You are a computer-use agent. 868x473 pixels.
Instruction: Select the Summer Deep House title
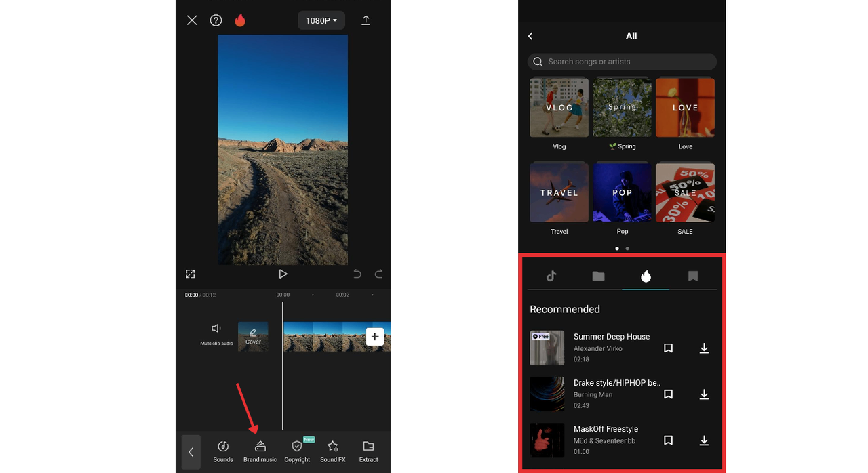click(x=612, y=337)
